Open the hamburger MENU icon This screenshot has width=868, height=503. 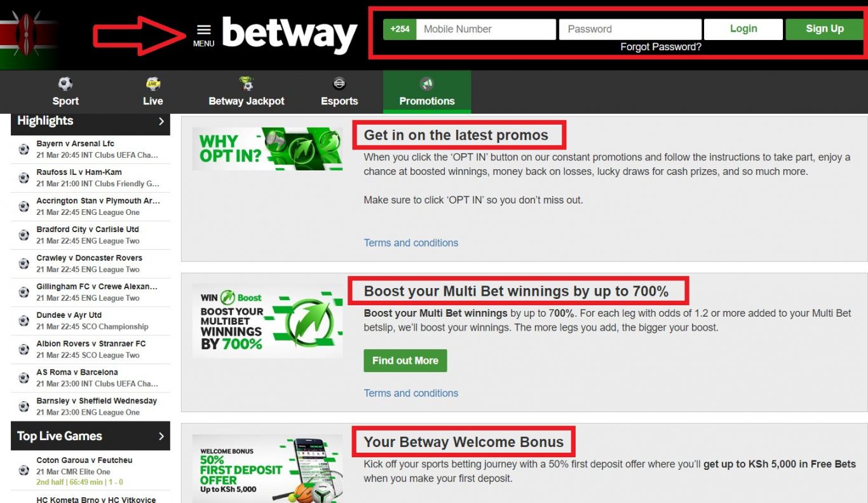tap(203, 30)
